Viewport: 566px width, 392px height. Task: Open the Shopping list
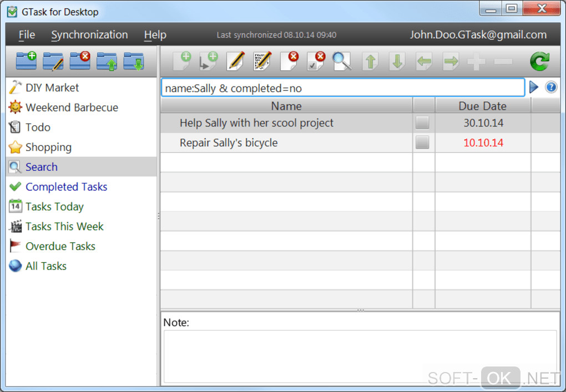[x=82, y=147]
